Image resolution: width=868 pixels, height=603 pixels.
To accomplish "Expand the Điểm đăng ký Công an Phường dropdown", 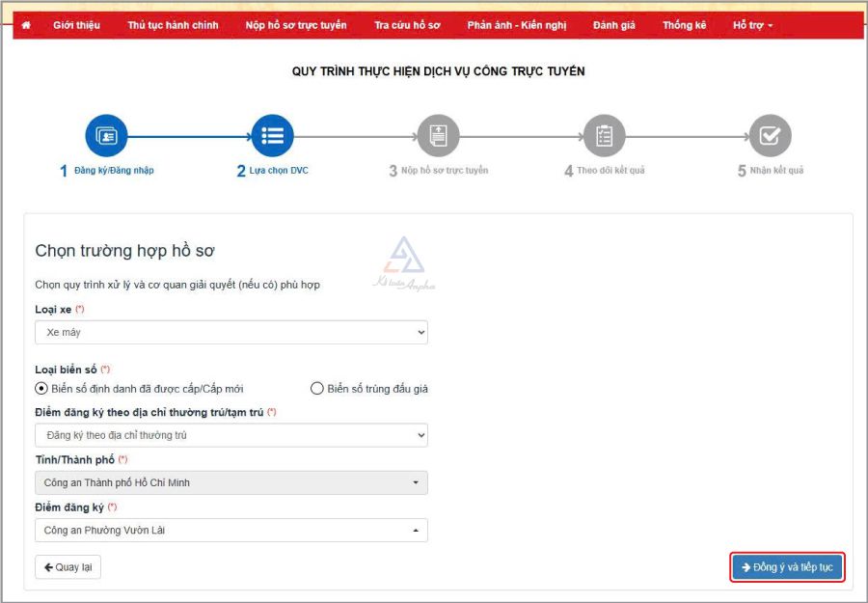I will (x=231, y=530).
